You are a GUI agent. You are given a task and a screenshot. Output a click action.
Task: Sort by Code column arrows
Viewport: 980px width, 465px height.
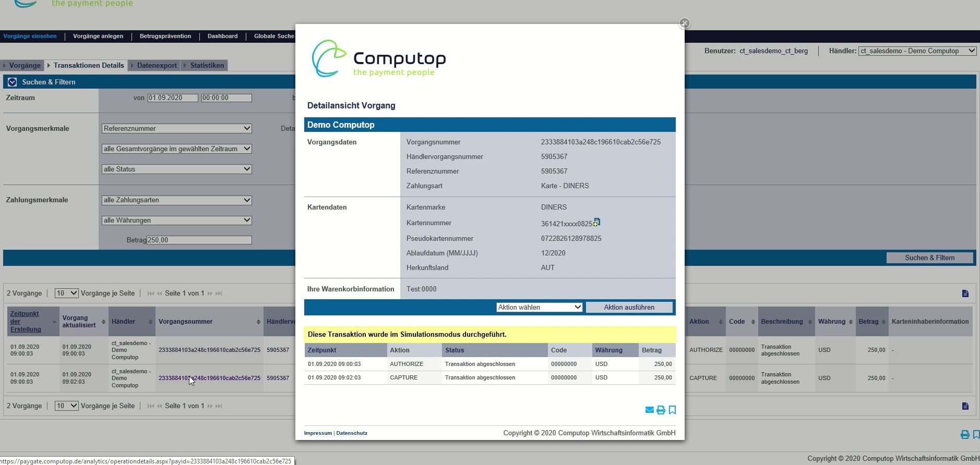pyautogui.click(x=753, y=322)
